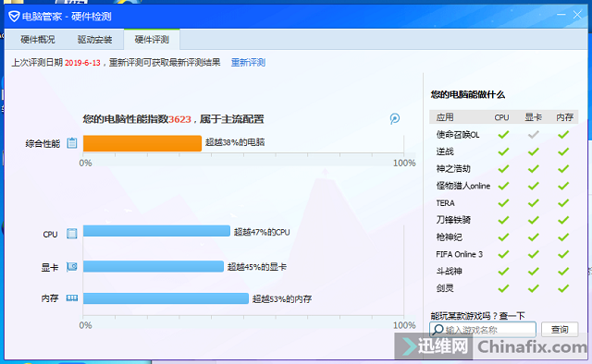Open the 综合性能 details clipboard icon

pyautogui.click(x=72, y=143)
